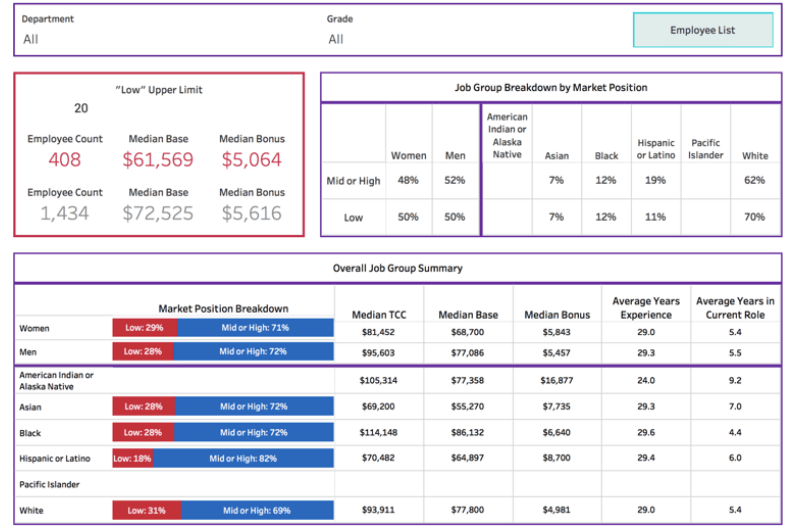The height and width of the screenshot is (528, 786).
Task: Click the gray Employee Count value 1,434
Action: click(x=65, y=213)
